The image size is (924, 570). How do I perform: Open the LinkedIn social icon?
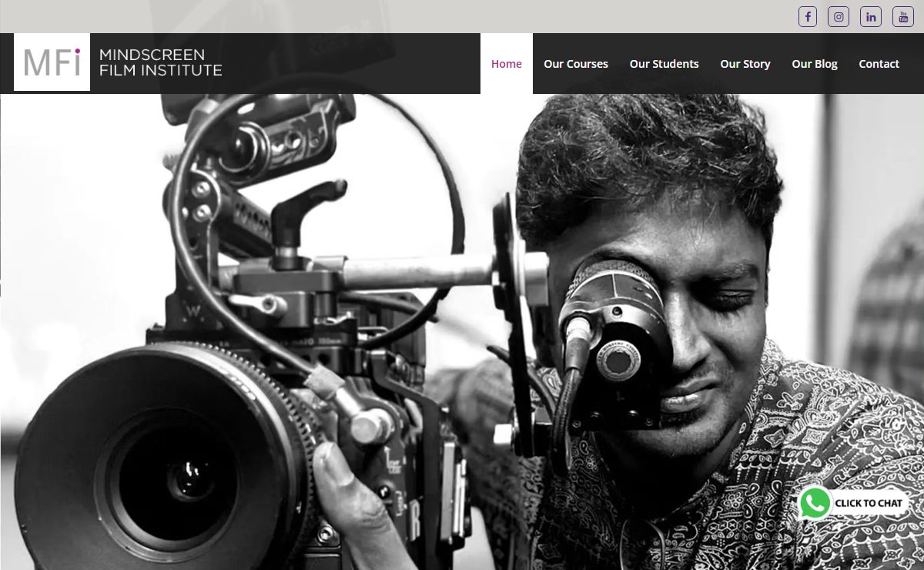[x=871, y=16]
